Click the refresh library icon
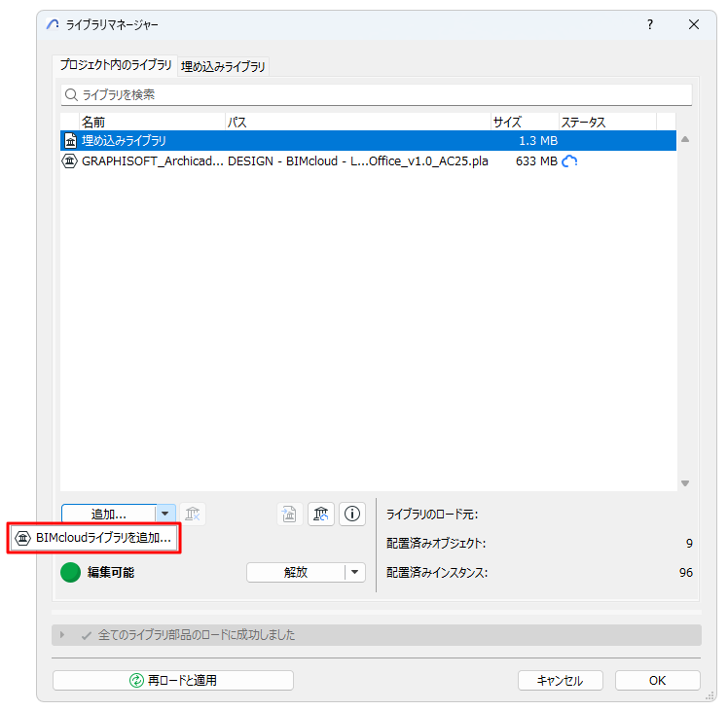Screen dimensions: 728x711 coord(321,515)
